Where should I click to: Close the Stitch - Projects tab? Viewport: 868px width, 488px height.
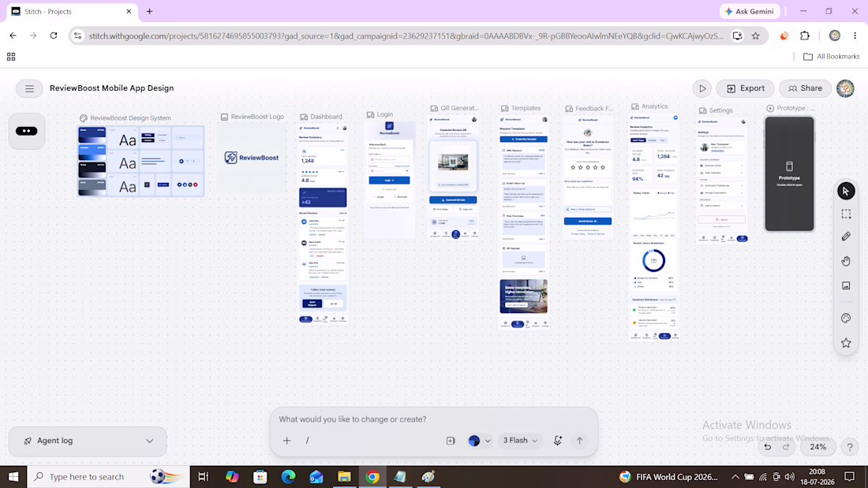pyautogui.click(x=129, y=11)
